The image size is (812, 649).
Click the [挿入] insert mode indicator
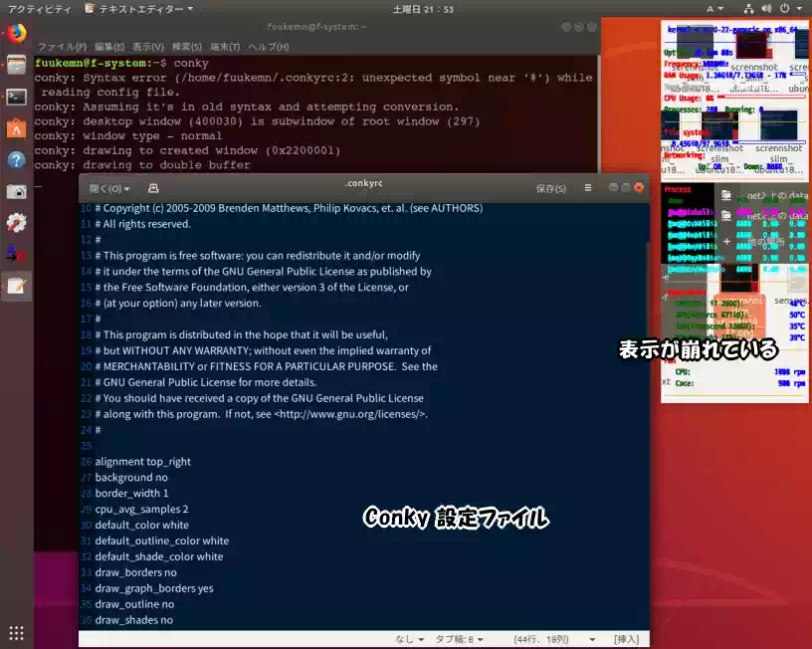[x=626, y=639]
